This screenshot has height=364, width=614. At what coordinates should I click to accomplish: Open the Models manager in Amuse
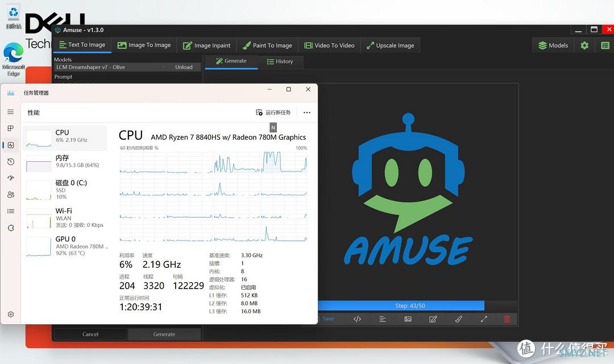click(553, 45)
